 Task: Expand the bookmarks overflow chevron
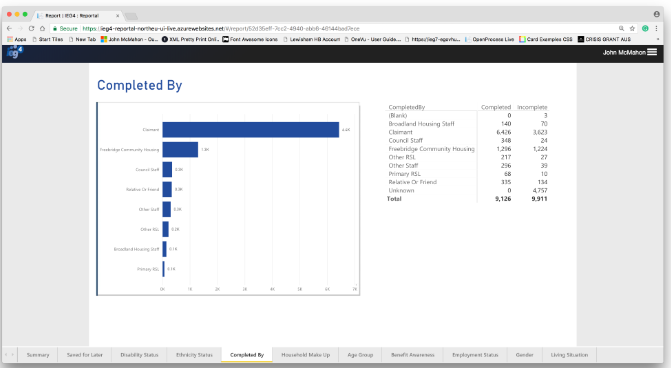(658, 39)
